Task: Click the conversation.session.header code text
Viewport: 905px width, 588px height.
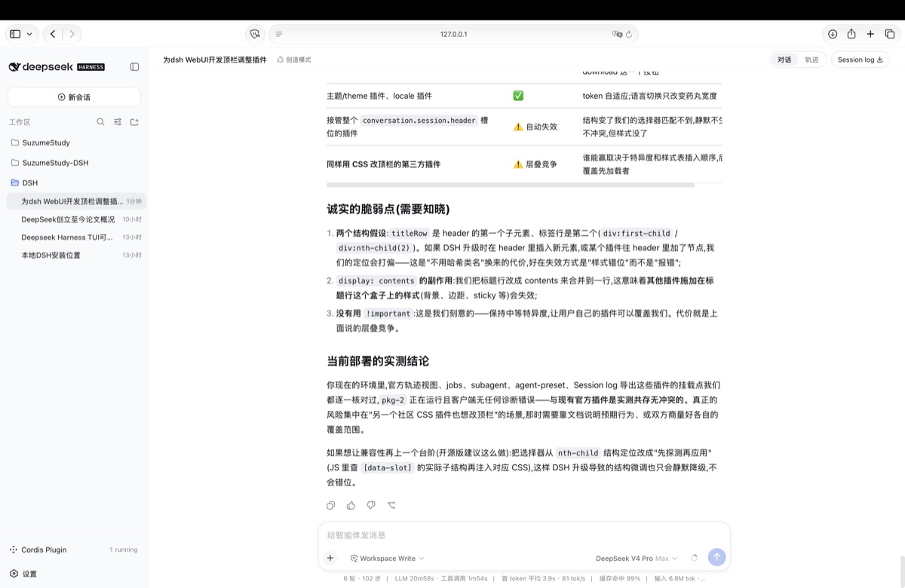Action: [419, 120]
